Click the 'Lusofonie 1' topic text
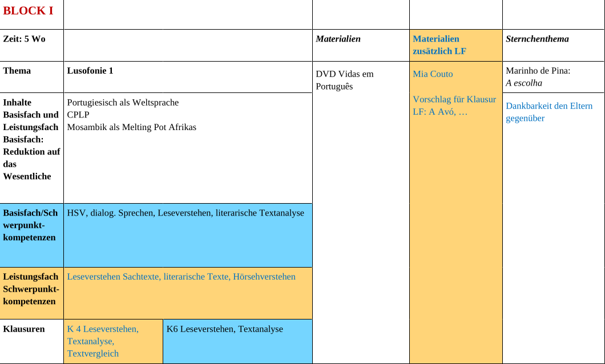 click(x=90, y=71)
